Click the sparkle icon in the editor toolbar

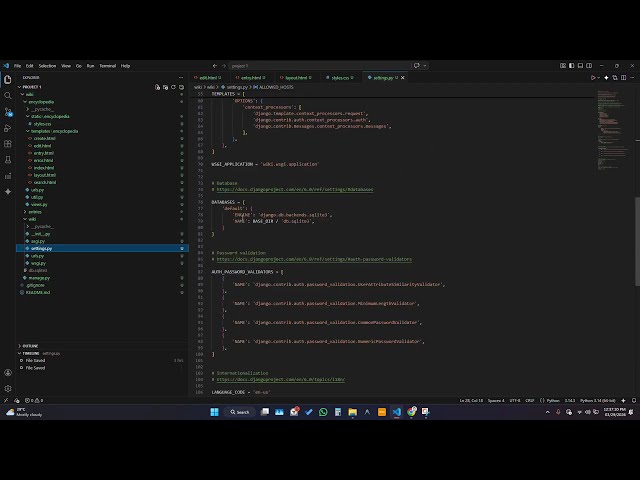[607, 78]
